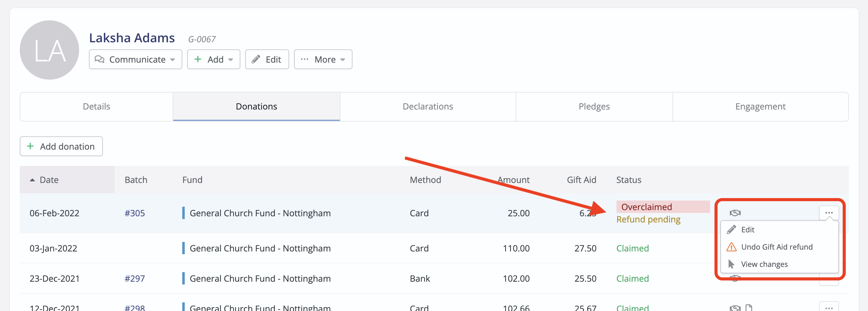Open the Pledges tab
Viewport: 868px width, 311px height.
click(x=594, y=106)
